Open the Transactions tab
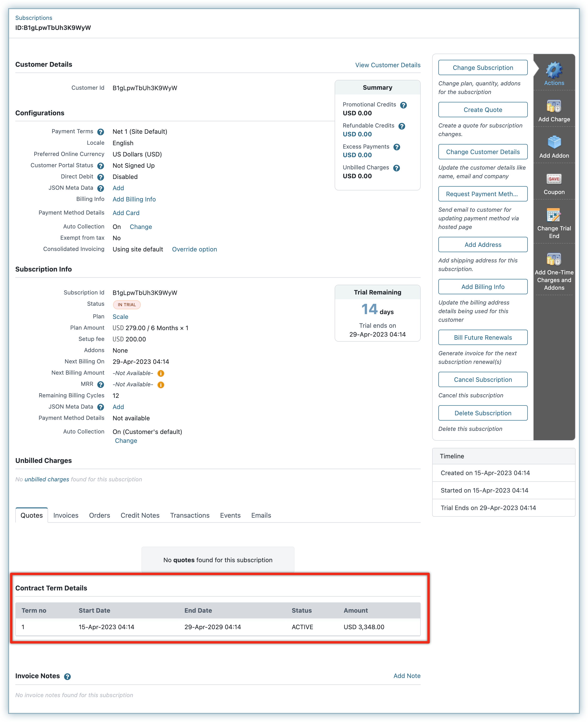 (x=190, y=515)
